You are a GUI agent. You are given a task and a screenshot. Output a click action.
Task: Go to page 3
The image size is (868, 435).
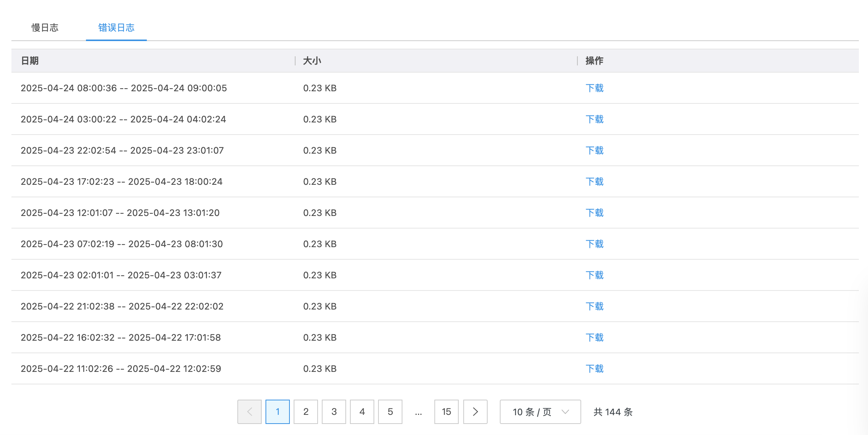click(334, 411)
